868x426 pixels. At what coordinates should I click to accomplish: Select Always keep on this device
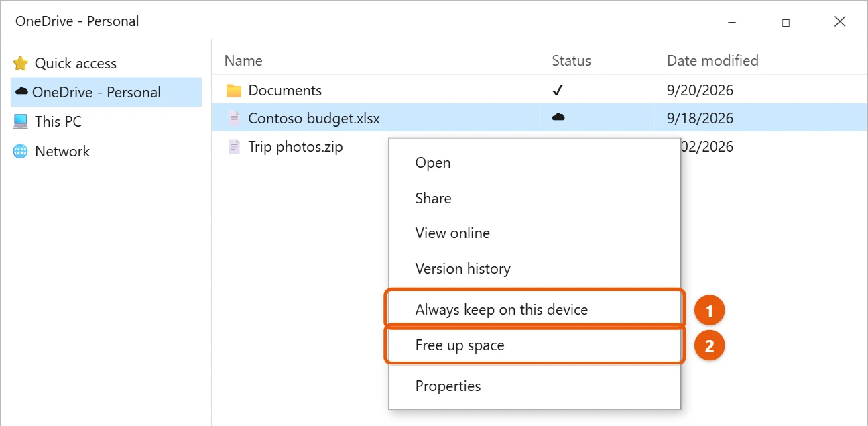[534, 310]
